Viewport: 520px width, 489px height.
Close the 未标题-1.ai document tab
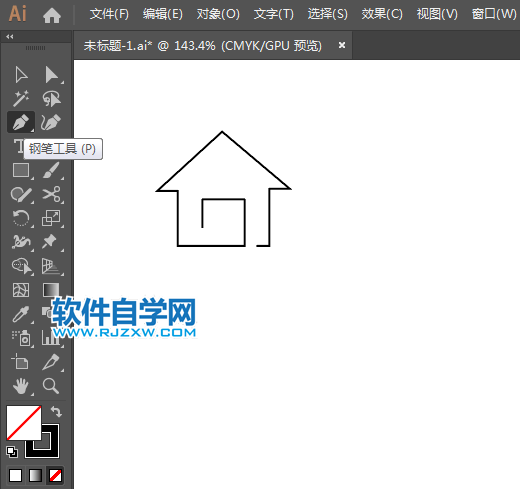point(342,45)
